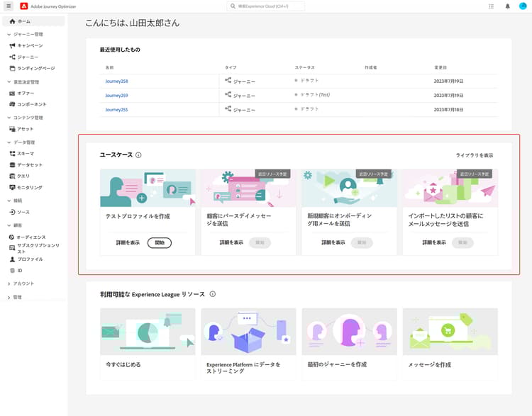Viewport: 532px width, 416px height.
Task: Open the Journey258 link
Action: click(116, 81)
